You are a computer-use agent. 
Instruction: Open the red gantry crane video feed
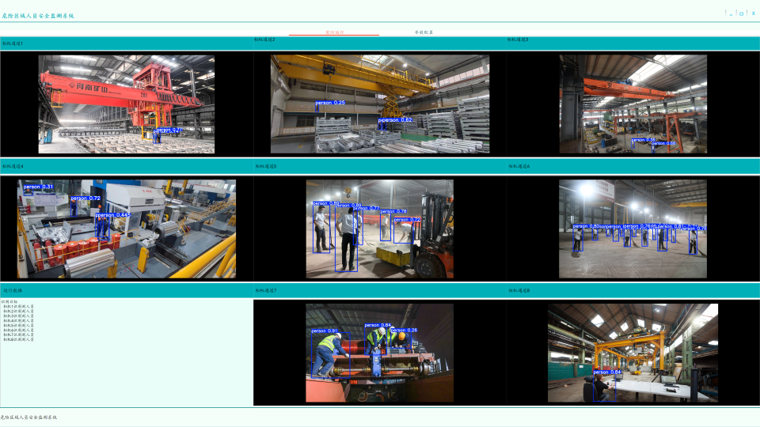tap(126, 104)
